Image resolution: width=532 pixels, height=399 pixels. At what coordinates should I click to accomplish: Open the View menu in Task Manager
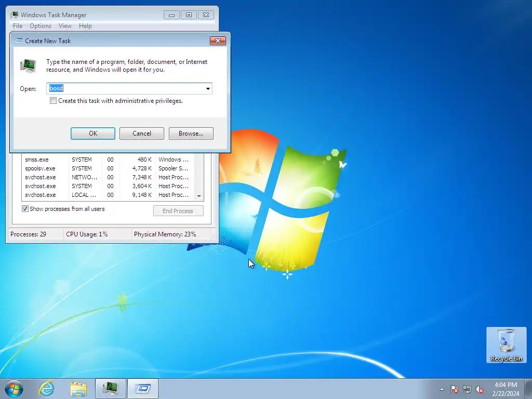[x=65, y=26]
